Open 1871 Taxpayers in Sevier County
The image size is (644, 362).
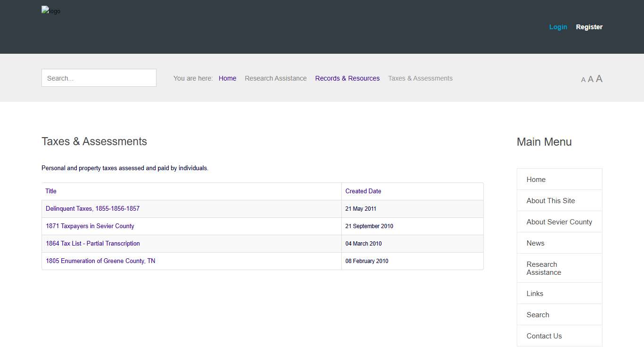click(90, 226)
